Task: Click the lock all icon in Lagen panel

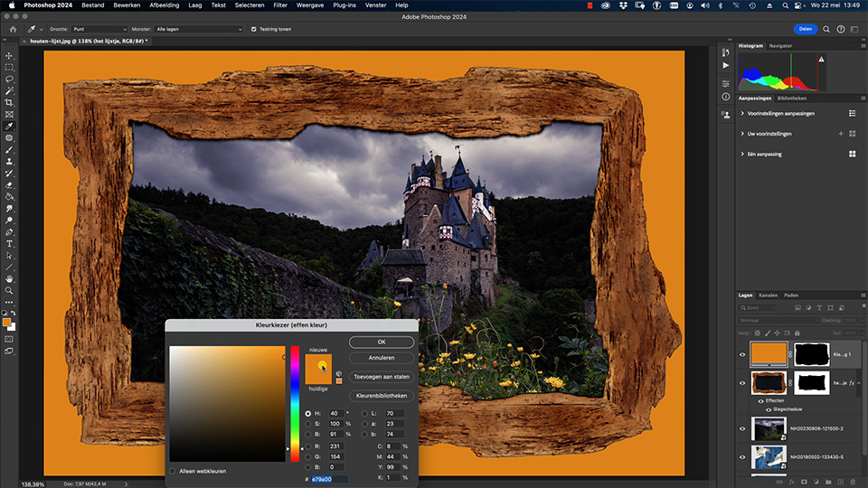Action: (797, 333)
